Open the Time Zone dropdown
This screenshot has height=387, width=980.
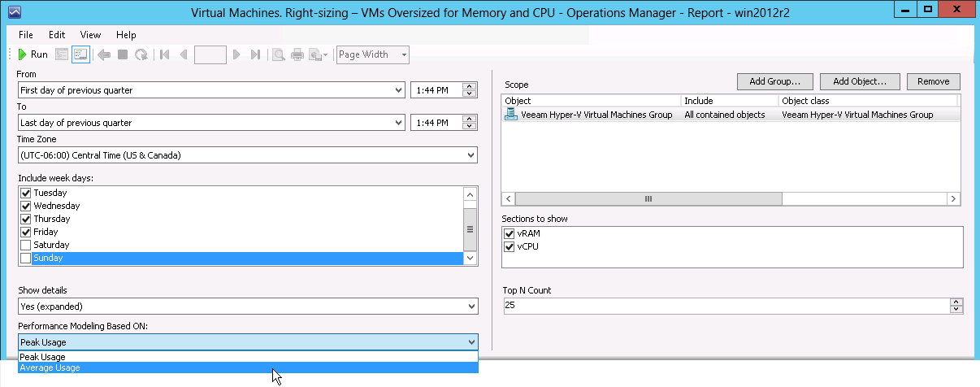click(x=248, y=155)
